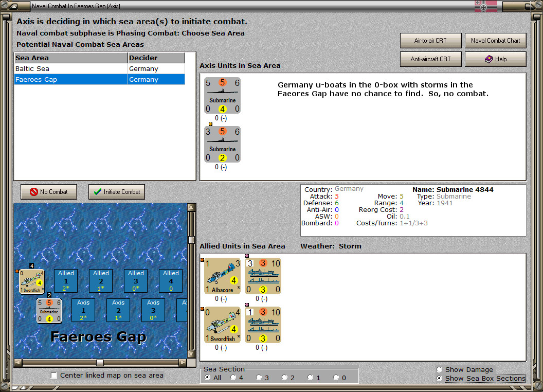Open the Help window
The width and height of the screenshot is (543, 392).
(496, 59)
